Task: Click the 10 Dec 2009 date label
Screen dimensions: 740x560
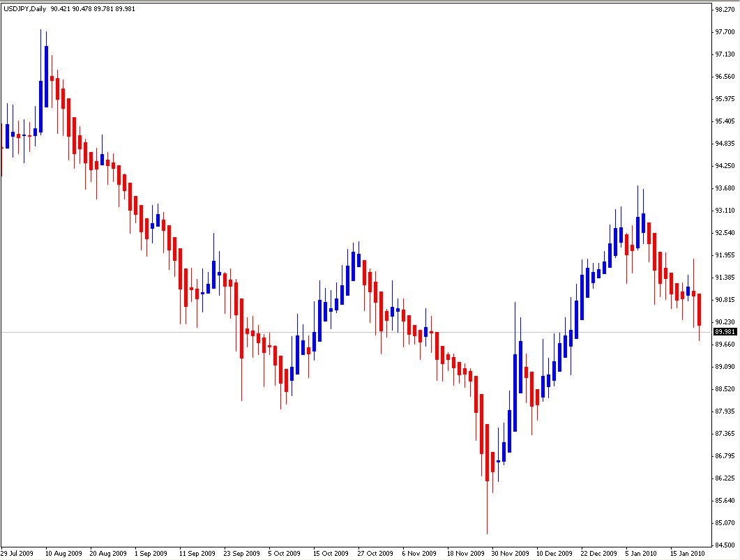Action: pos(554,553)
